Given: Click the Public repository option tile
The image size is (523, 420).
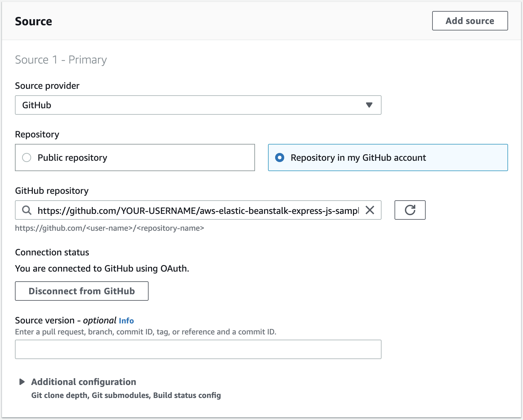Looking at the screenshot, I should [135, 157].
